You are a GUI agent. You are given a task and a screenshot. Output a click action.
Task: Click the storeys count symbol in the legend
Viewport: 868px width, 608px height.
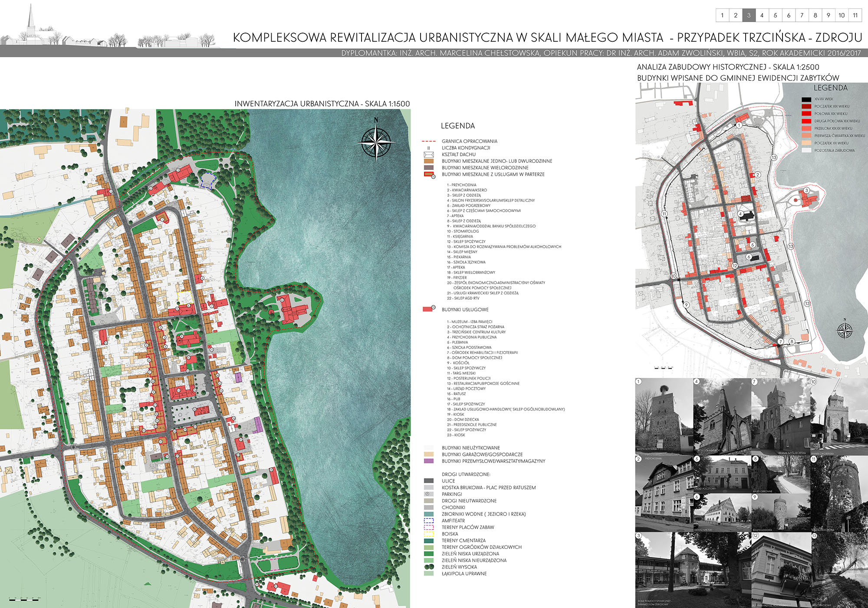(429, 148)
